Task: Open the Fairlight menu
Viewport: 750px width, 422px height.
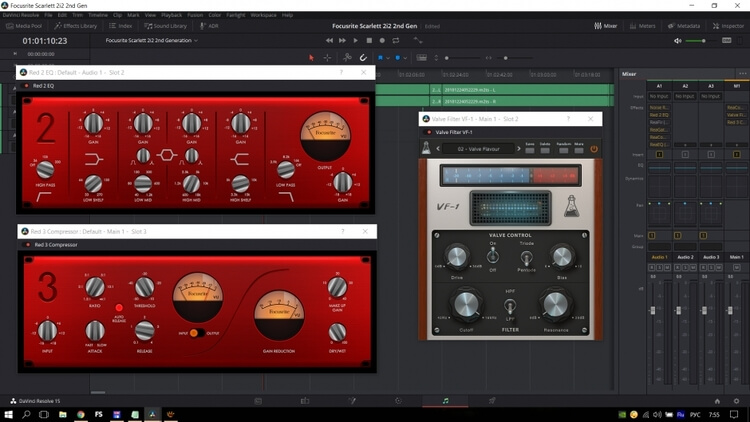Action: (236, 15)
